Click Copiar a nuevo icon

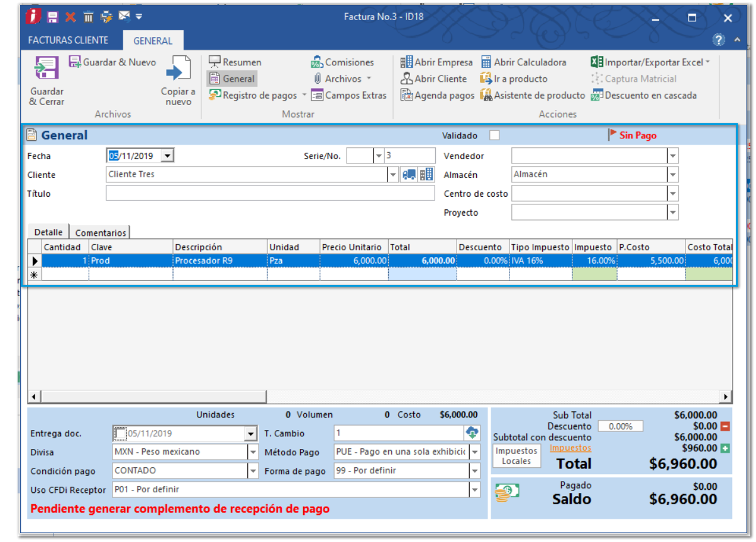click(178, 69)
